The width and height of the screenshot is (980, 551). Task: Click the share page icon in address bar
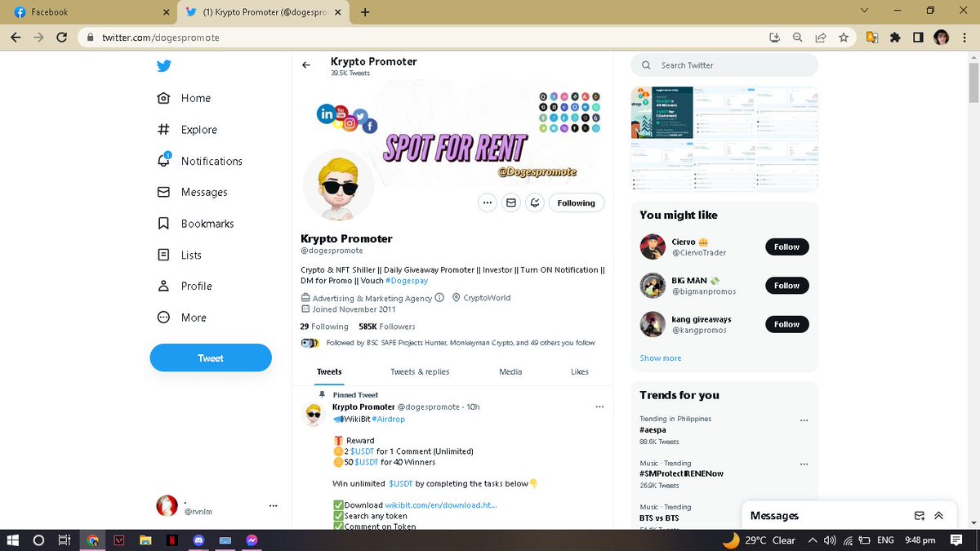(x=821, y=38)
